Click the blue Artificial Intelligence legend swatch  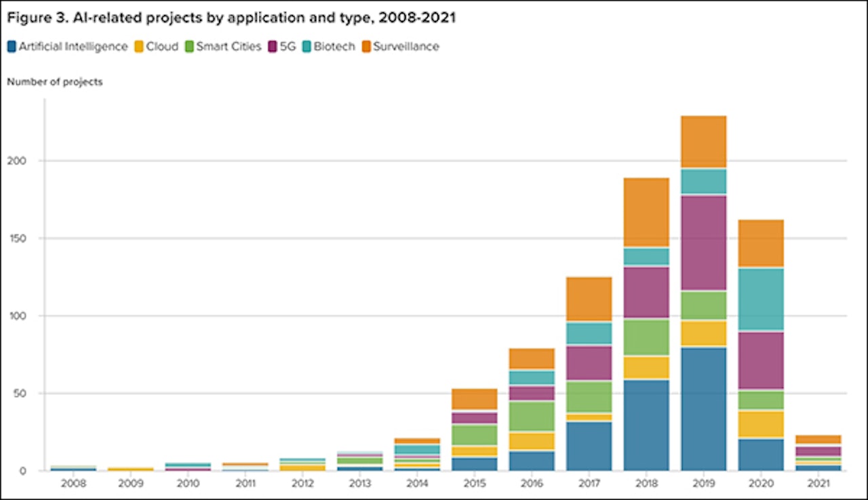coord(12,47)
